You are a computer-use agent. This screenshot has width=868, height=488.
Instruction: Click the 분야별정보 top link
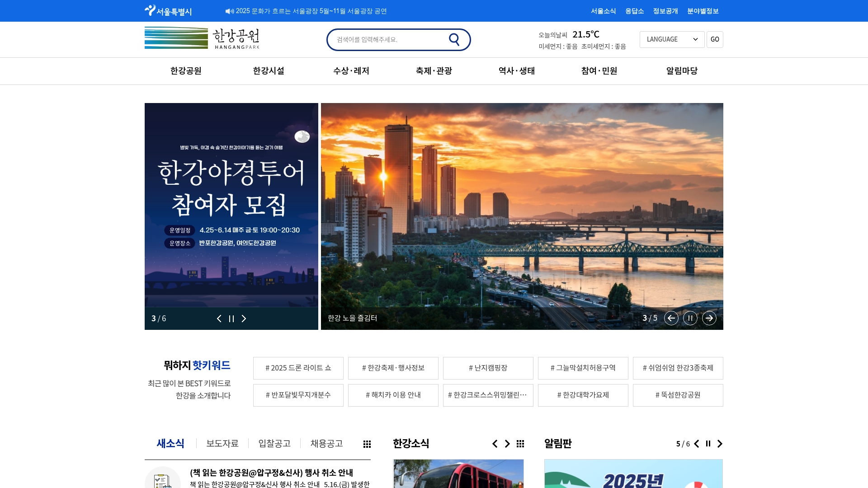click(x=703, y=11)
